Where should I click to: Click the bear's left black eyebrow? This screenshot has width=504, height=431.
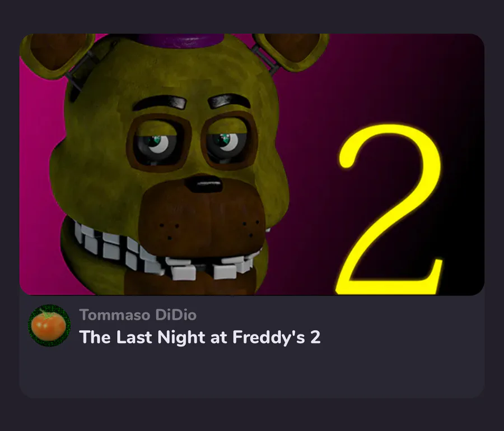pyautogui.click(x=160, y=102)
